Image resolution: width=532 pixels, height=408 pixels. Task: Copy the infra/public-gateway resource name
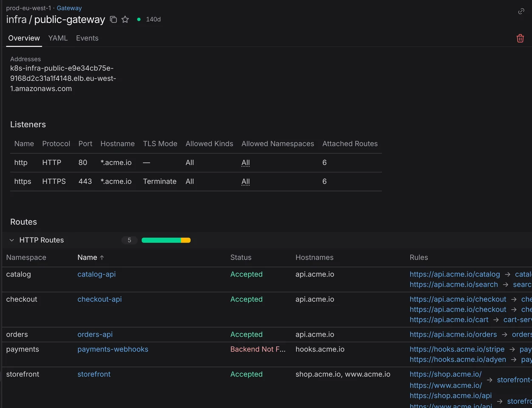coord(113,20)
